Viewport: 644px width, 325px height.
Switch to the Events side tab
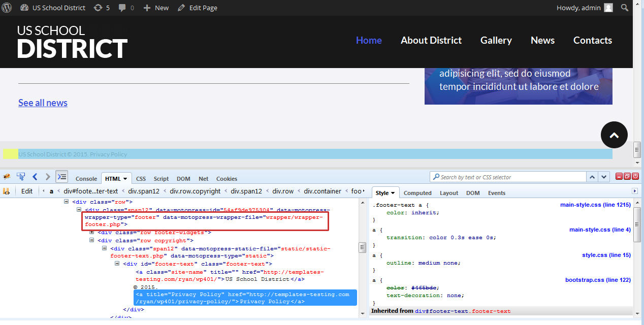(497, 193)
